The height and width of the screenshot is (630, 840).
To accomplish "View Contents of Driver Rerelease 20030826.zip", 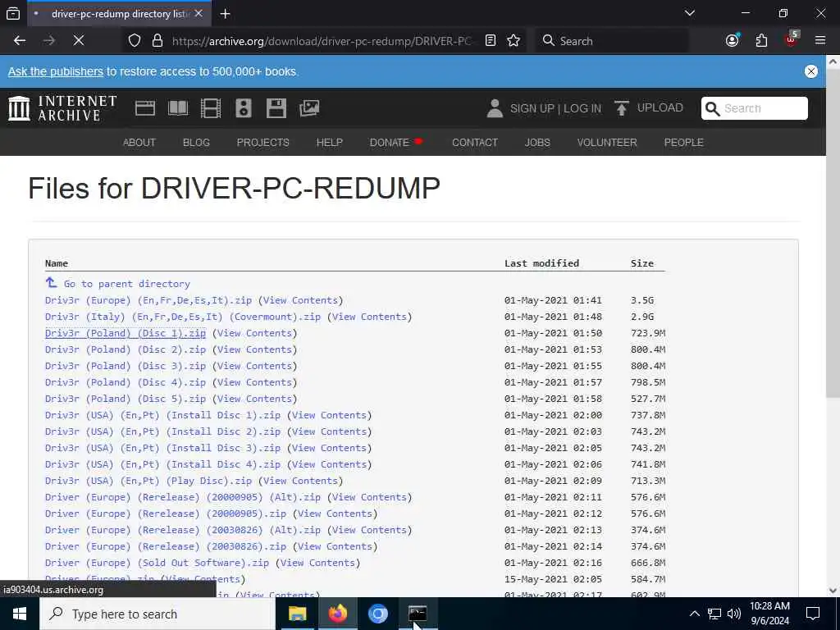I will 335,546.
